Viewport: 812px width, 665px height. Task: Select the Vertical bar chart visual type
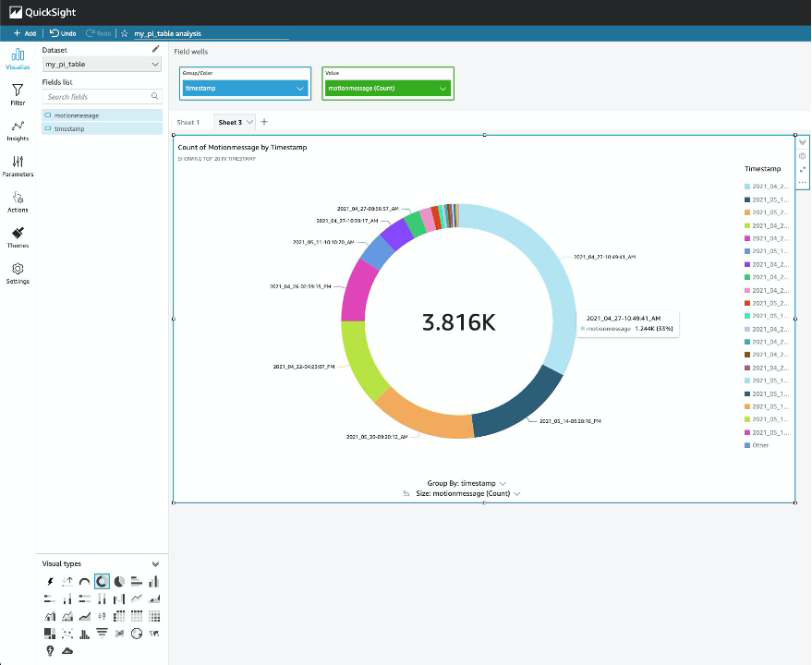point(153,582)
